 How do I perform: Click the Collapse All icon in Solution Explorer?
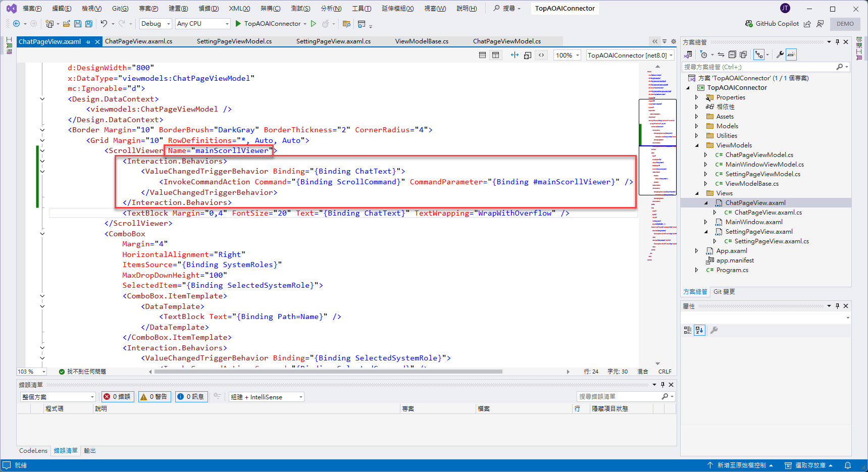pyautogui.click(x=732, y=55)
